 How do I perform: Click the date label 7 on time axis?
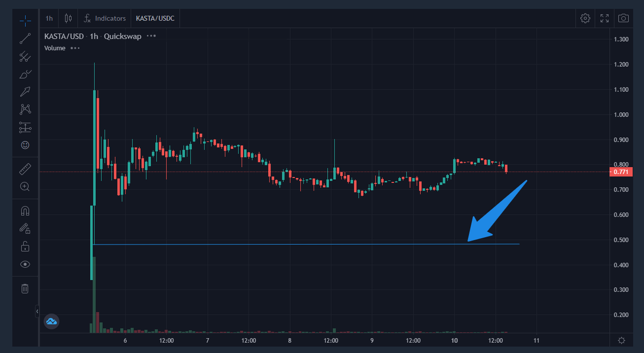click(x=207, y=341)
